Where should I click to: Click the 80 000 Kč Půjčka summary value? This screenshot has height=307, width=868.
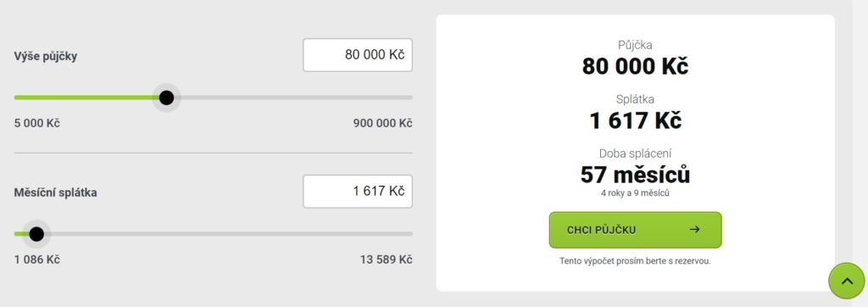635,66
